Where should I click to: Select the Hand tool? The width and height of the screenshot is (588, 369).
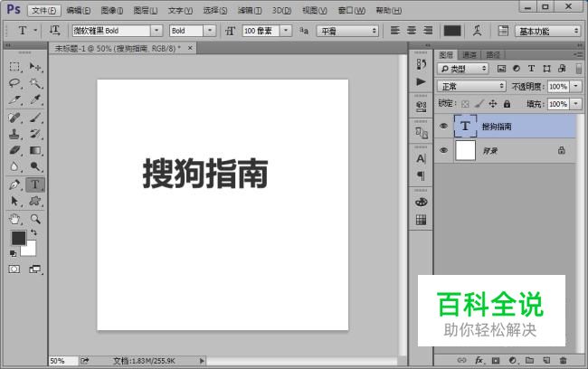click(x=14, y=219)
